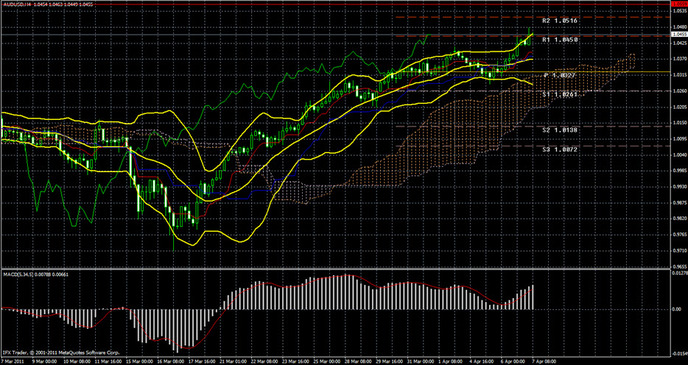Select the R1 1.0450 resistance label

click(559, 40)
